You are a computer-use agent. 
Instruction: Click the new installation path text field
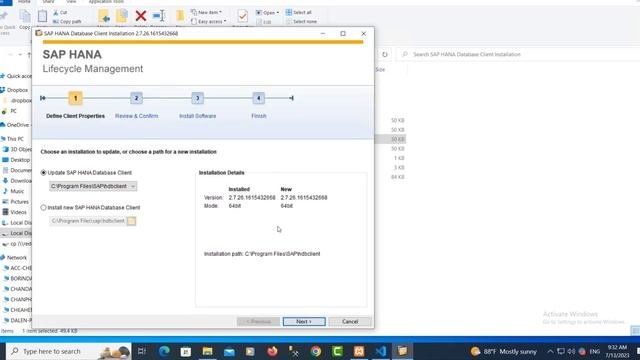click(x=88, y=221)
